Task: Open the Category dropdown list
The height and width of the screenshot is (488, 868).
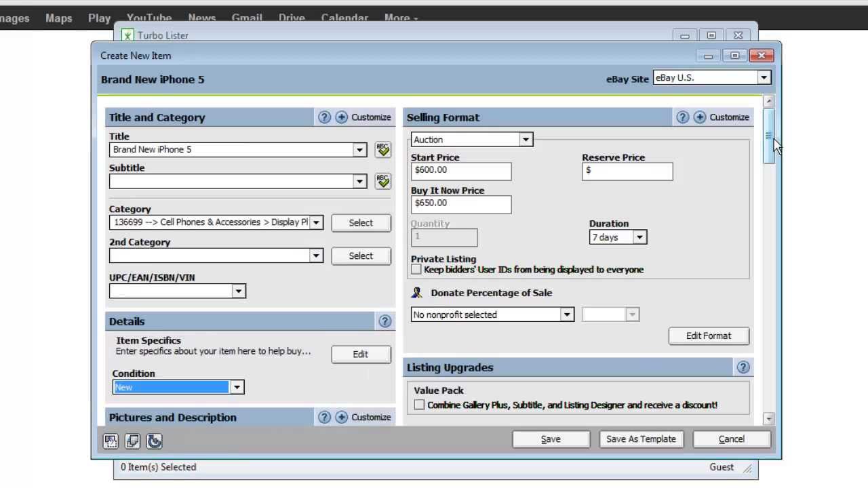Action: click(315, 222)
